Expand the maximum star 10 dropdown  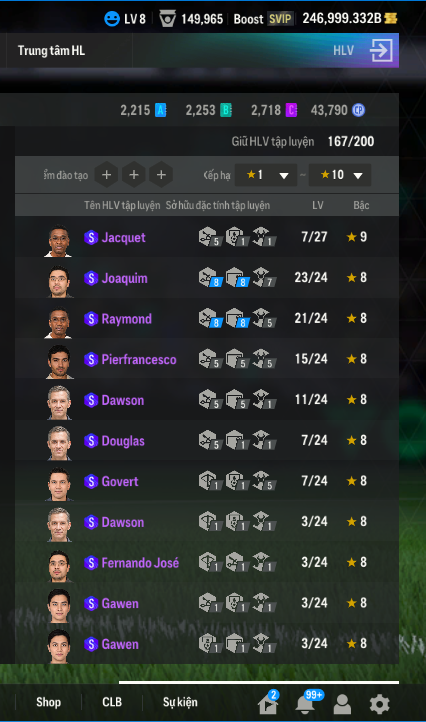[x=339, y=175]
